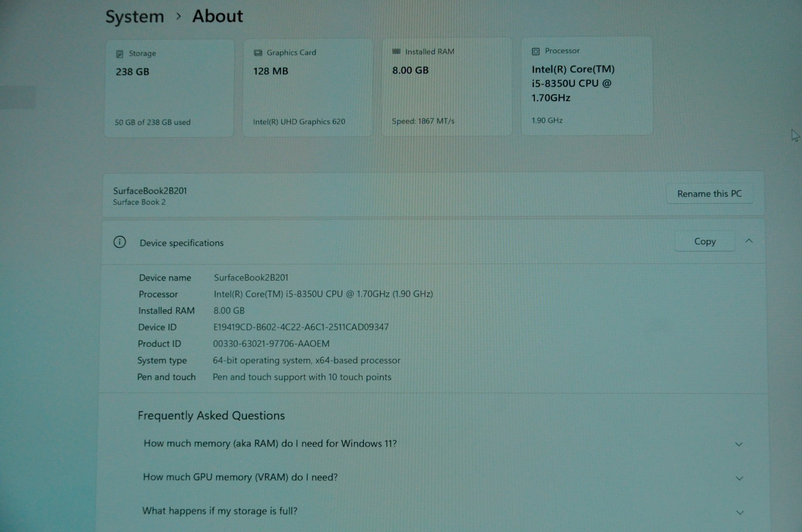Image resolution: width=802 pixels, height=532 pixels.
Task: Click the 'System type' label
Action: [x=162, y=360]
